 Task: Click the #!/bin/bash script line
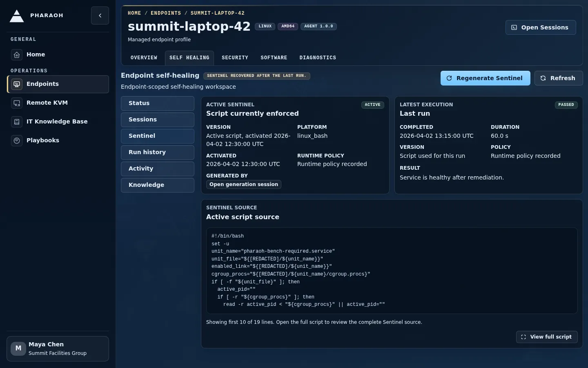(227, 236)
